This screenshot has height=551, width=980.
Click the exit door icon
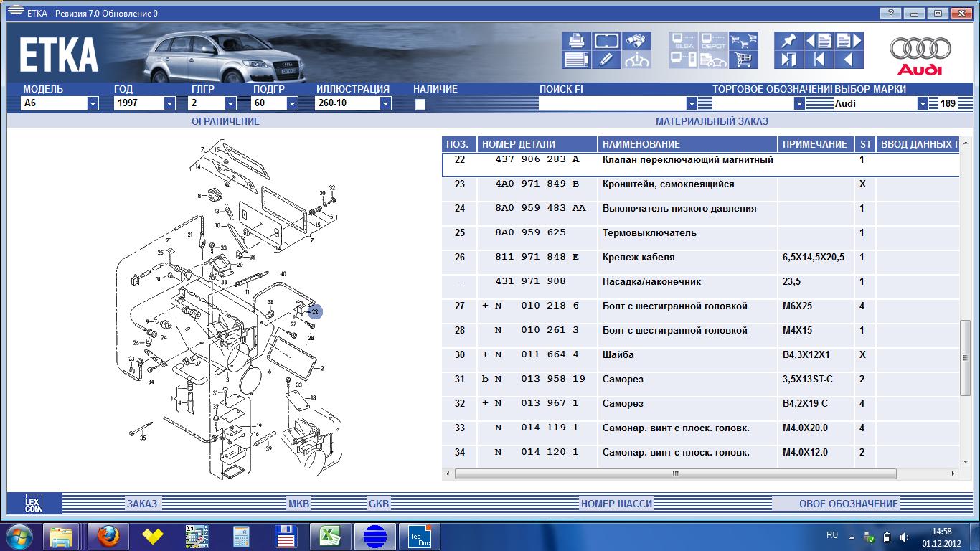click(x=788, y=60)
